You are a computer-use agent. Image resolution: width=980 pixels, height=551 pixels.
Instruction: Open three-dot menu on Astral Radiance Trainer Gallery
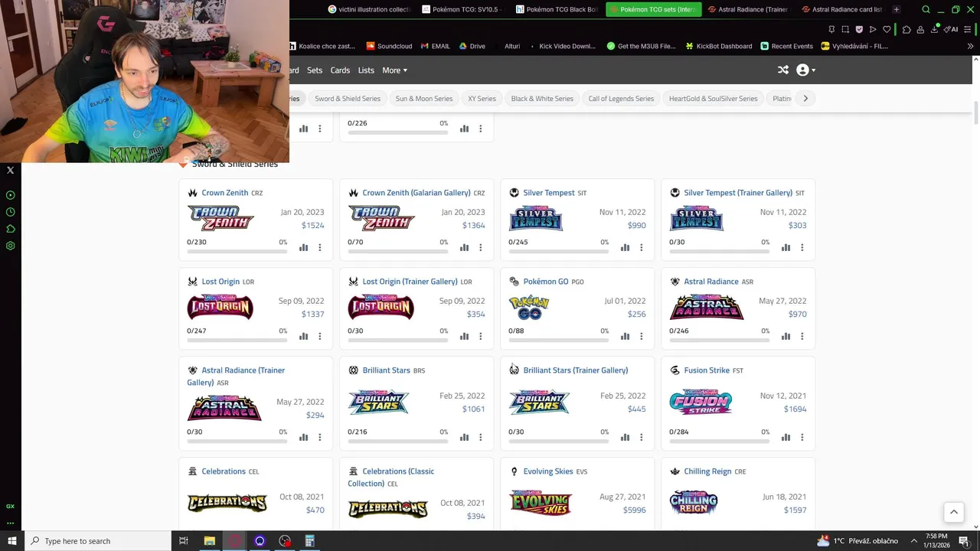[320, 437]
